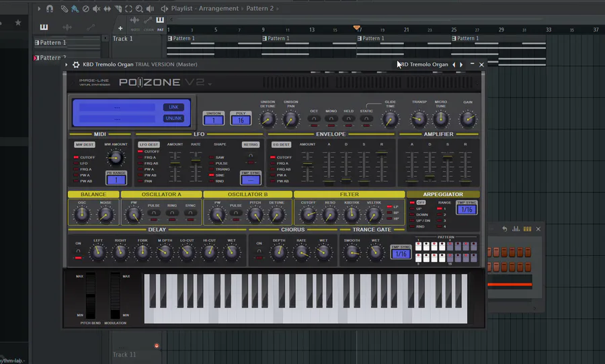Click undo arrow in small window behind
This screenshot has width=605, height=364.
coord(505,229)
